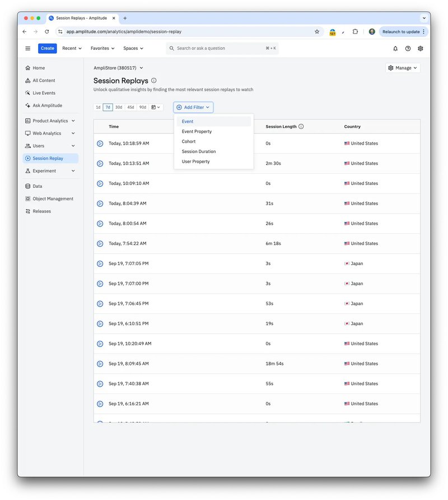
Task: Choose Event Property from the filter menu
Action: [x=197, y=132]
